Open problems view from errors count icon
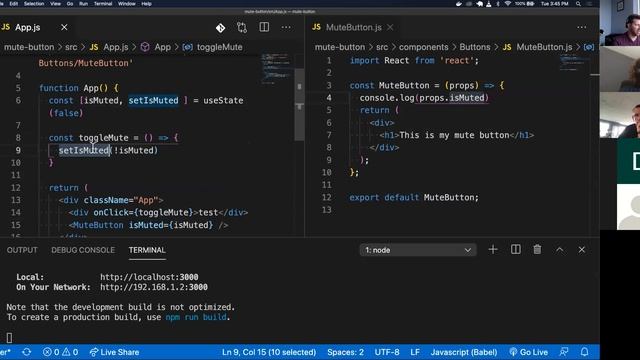 (x=51, y=352)
